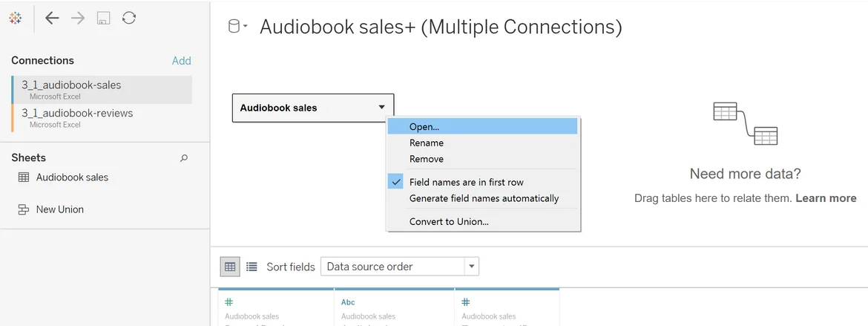Click the save disk icon
The width and height of the screenshot is (868, 326).
[104, 19]
